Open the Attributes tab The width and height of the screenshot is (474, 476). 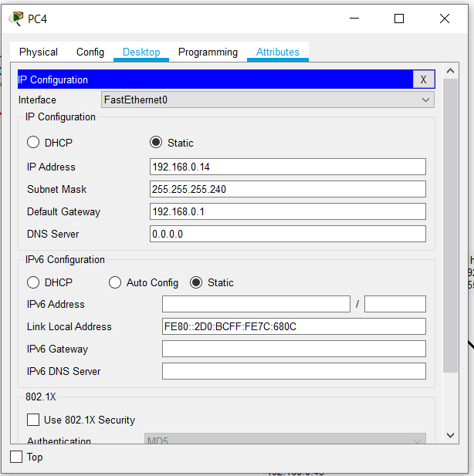278,52
